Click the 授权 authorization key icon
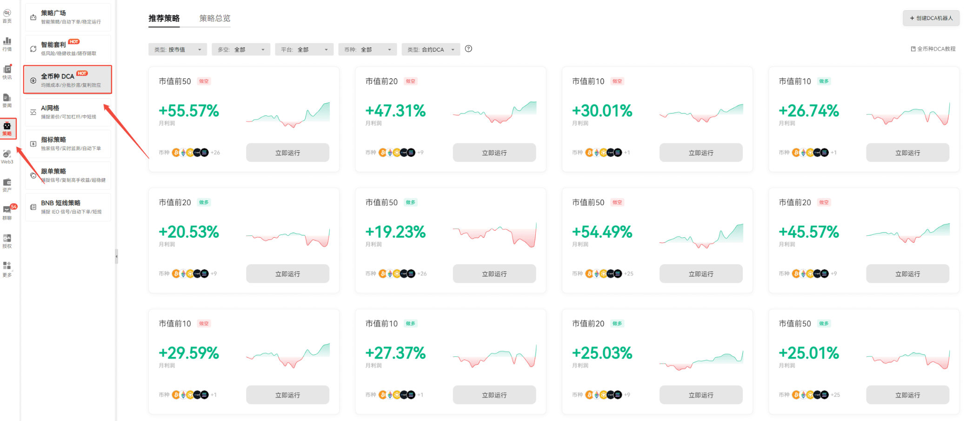 click(7, 241)
